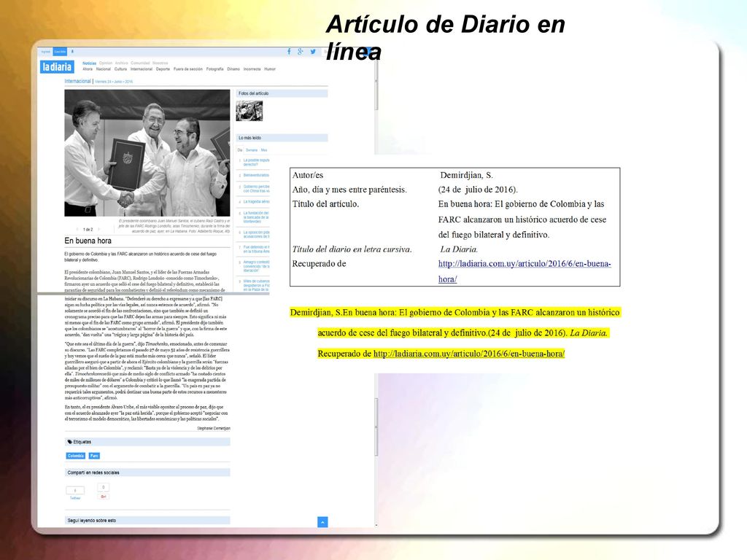
Task: Click the 'Seguí leyendo sobre esto' heading
Action: [x=91, y=521]
